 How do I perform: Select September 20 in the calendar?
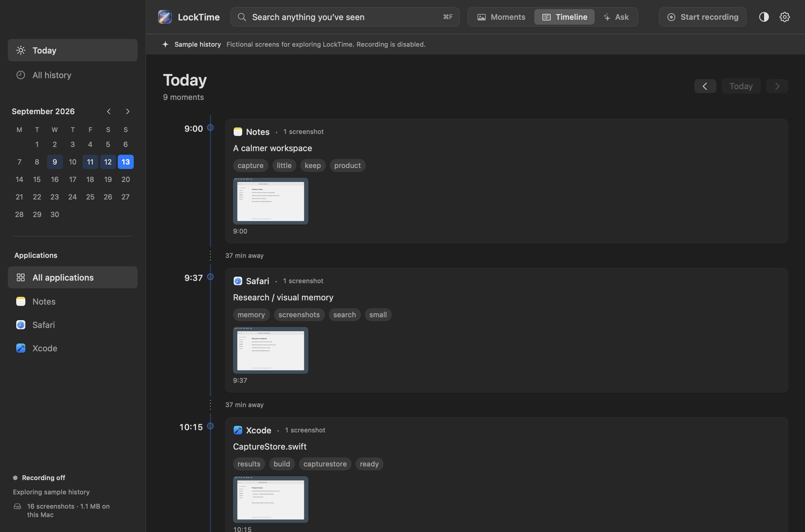[126, 179]
